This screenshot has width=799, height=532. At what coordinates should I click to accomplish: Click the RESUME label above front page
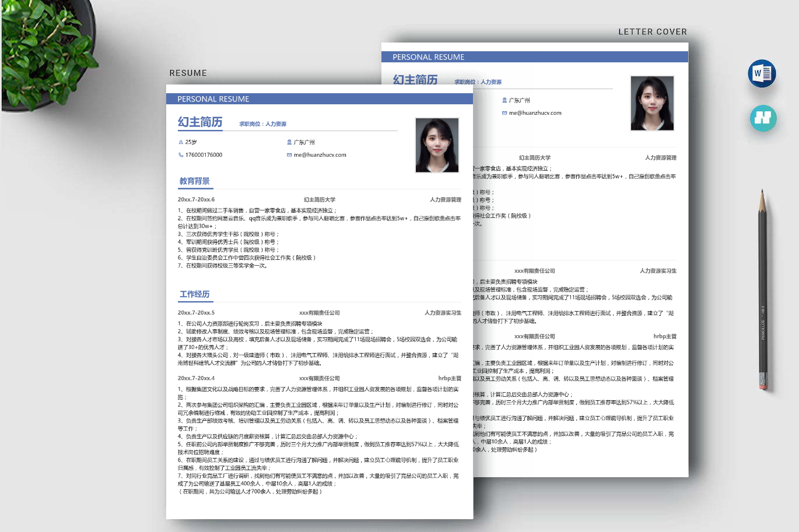[x=188, y=73]
